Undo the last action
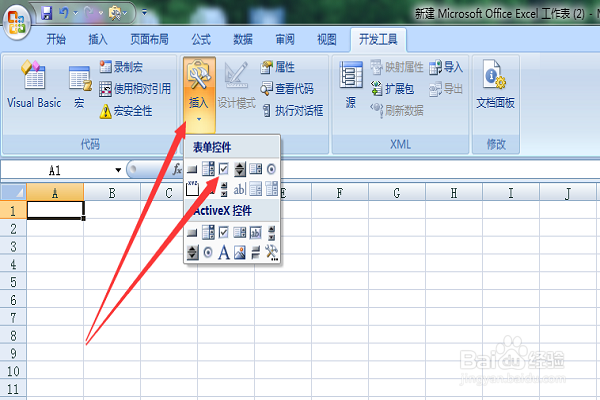 pyautogui.click(x=63, y=13)
